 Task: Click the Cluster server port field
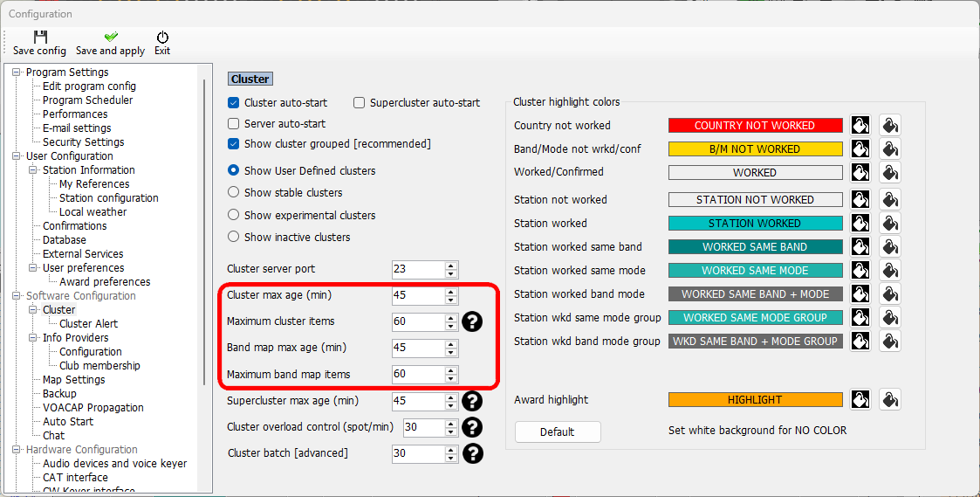(418, 269)
